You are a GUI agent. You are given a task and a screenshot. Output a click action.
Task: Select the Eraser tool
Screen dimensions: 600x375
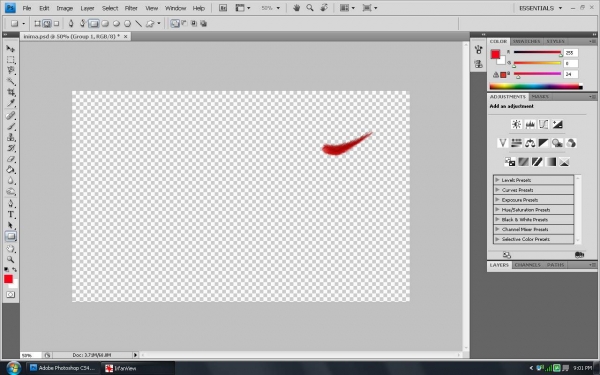tap(10, 159)
